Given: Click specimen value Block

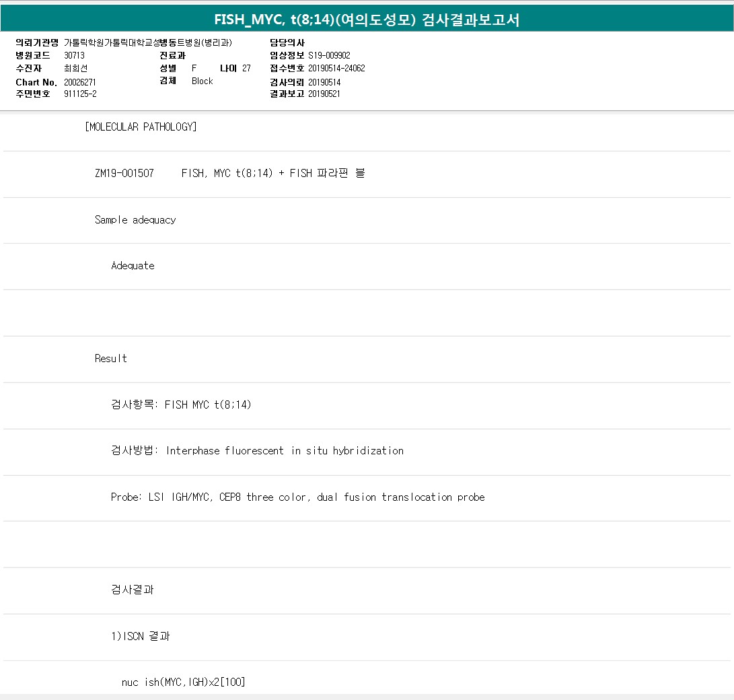Looking at the screenshot, I should click(203, 81).
